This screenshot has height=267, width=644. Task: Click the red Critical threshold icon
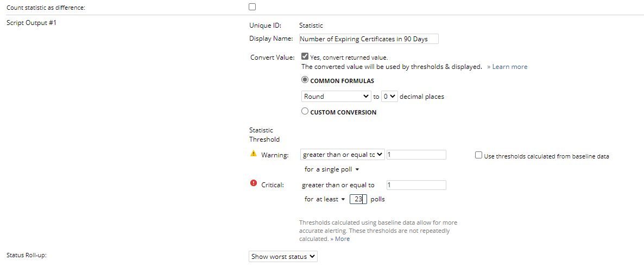[x=253, y=183]
